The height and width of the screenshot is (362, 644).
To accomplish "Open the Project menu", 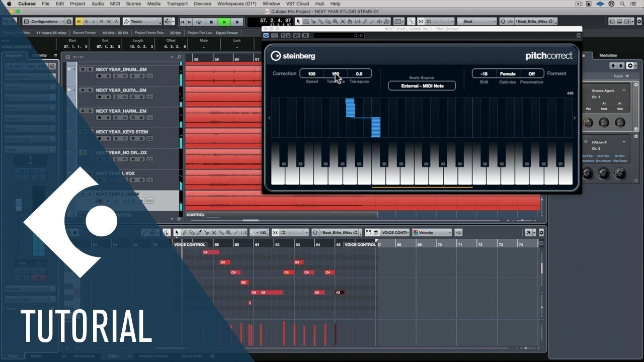I will click(77, 4).
